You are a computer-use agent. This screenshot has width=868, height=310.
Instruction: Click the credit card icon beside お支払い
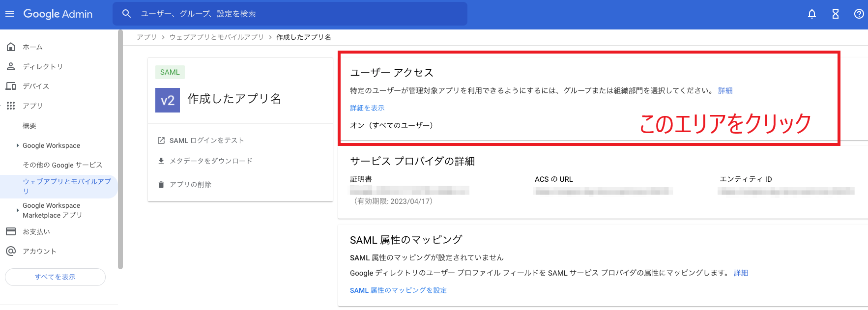pyautogui.click(x=11, y=231)
